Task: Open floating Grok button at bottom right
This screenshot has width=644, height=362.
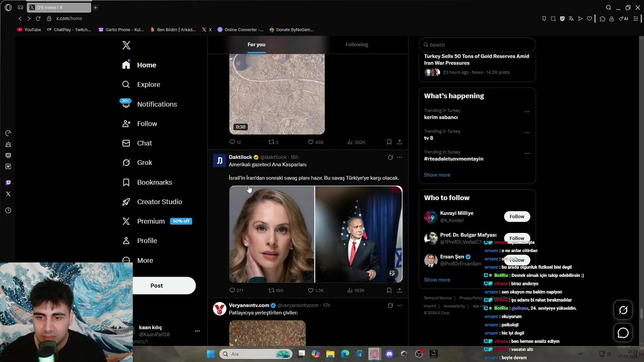Action: coord(623,310)
